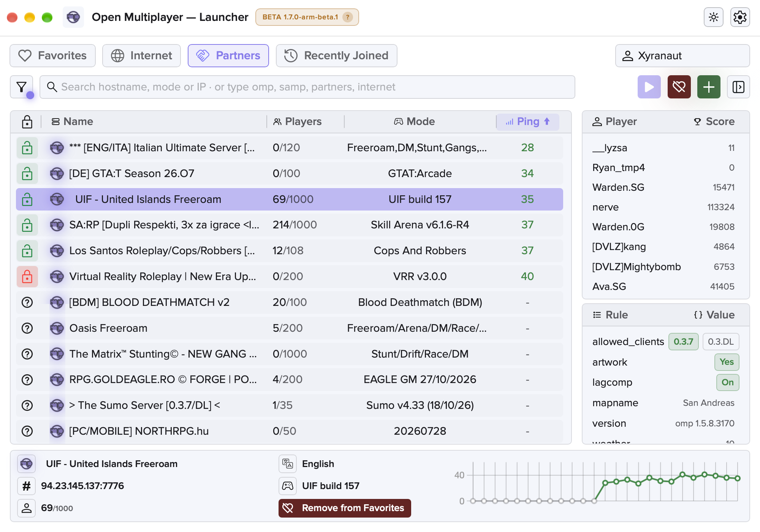
Task: Click the beta version help question mark
Action: click(x=347, y=17)
